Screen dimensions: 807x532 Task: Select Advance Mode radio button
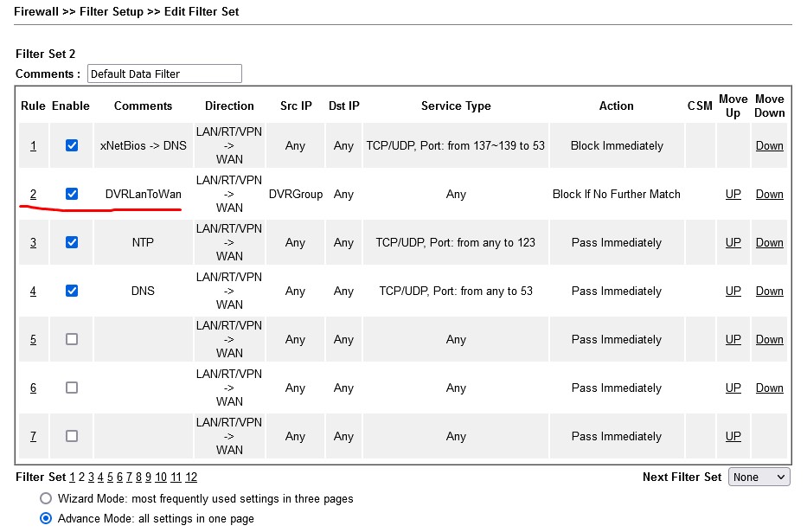pos(46,518)
